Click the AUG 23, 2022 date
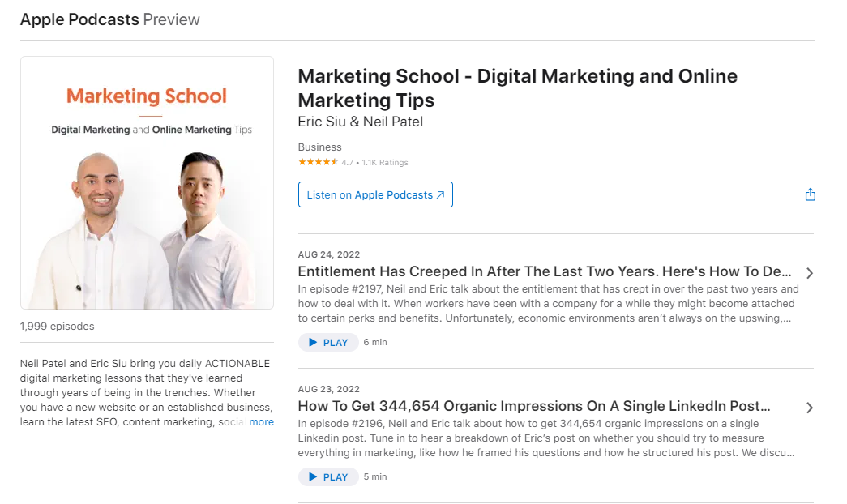 tap(329, 389)
